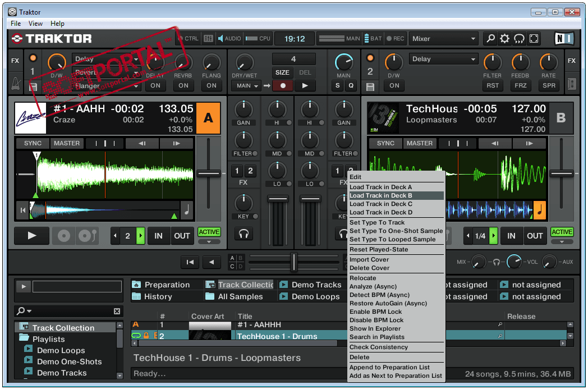588x389 pixels.
Task: Skip to track start in Deck A stripe
Action: (23, 210)
